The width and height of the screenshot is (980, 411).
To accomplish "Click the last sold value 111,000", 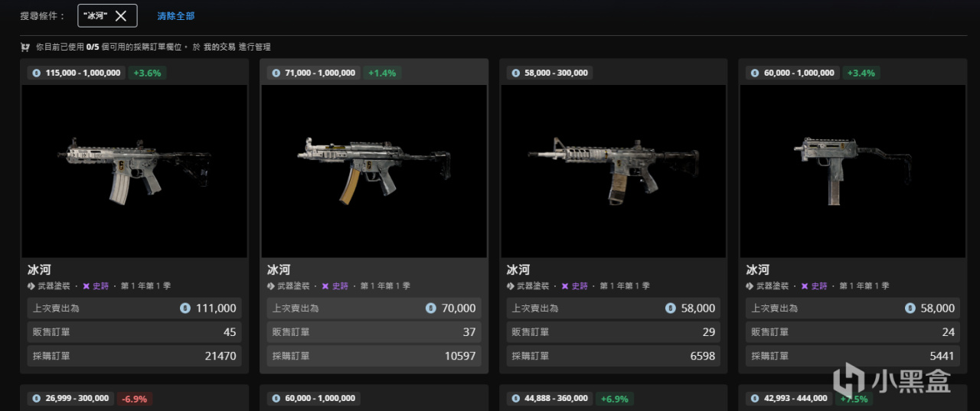I will [x=215, y=308].
